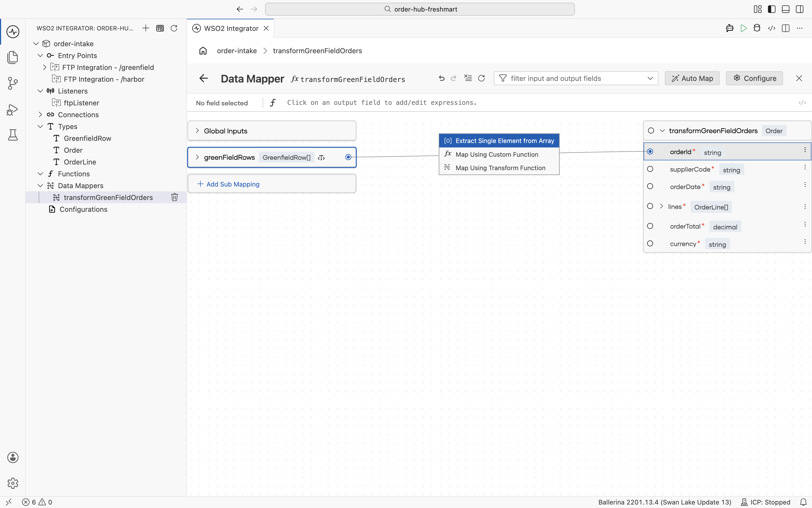Collapse the order-intake tree node
The width and height of the screenshot is (812, 508).
(36, 44)
